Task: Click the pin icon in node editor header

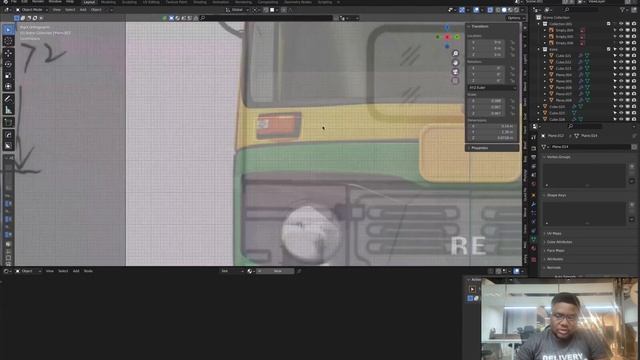Action: 299,271
